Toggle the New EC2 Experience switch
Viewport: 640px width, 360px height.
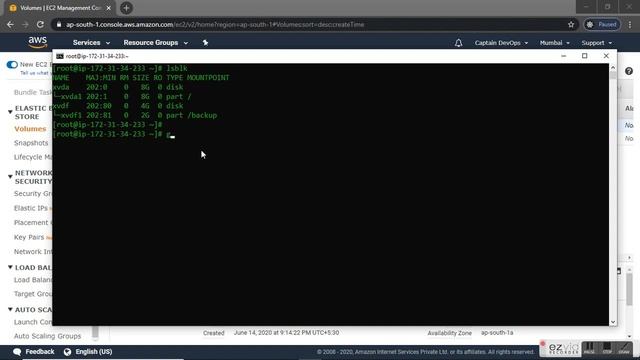click(12, 64)
